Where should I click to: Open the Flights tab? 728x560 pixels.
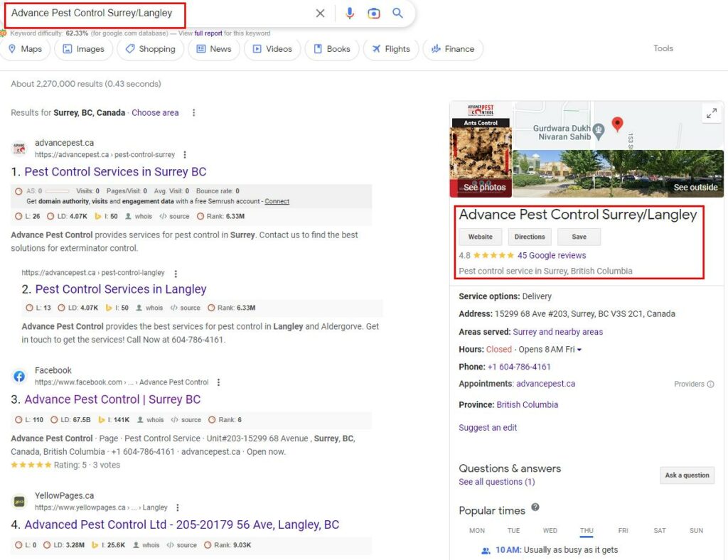[x=391, y=49]
